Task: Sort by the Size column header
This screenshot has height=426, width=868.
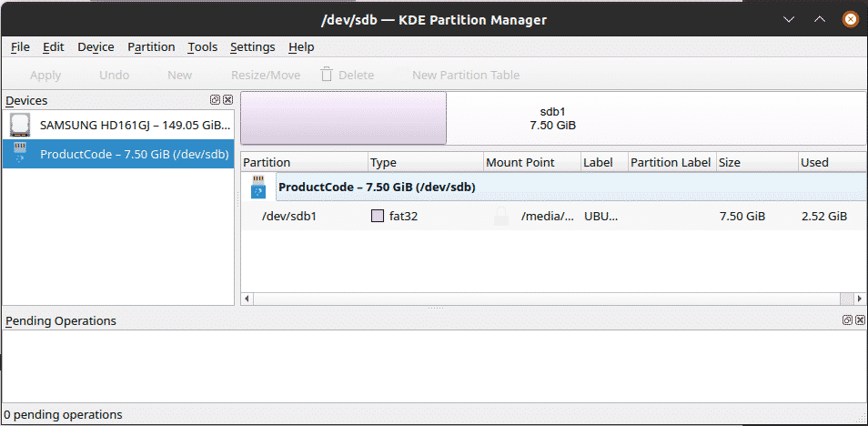Action: click(x=757, y=162)
